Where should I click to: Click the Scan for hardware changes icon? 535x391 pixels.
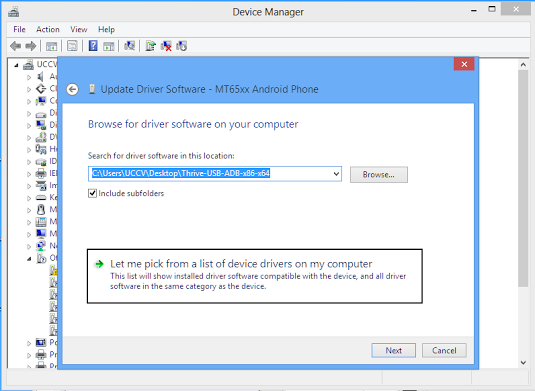tap(129, 46)
